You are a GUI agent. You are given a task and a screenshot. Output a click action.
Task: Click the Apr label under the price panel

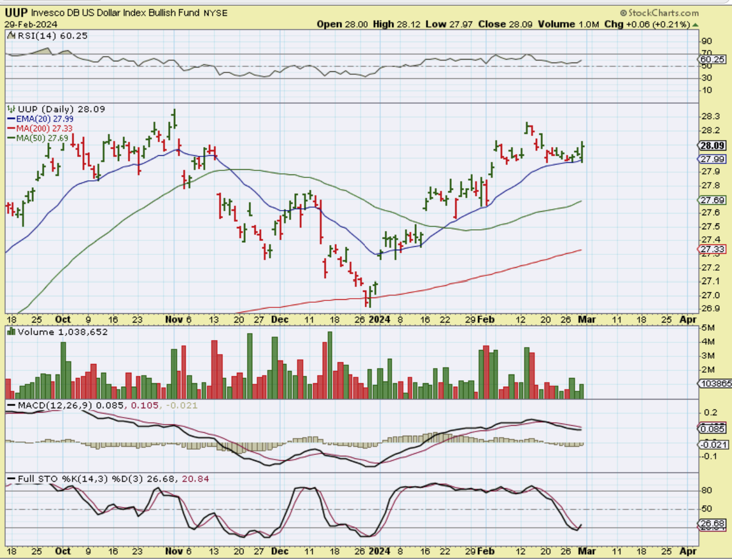(x=689, y=320)
